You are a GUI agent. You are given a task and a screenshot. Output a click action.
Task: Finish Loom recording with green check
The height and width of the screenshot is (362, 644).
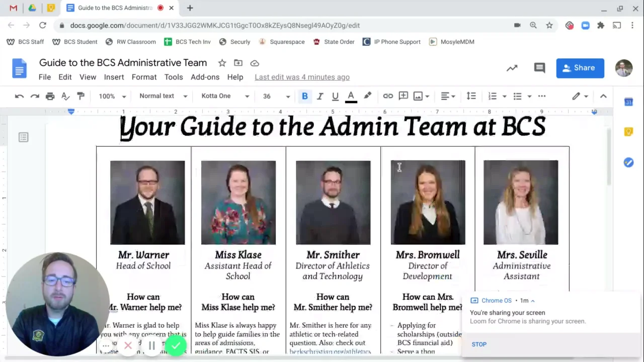click(x=176, y=345)
